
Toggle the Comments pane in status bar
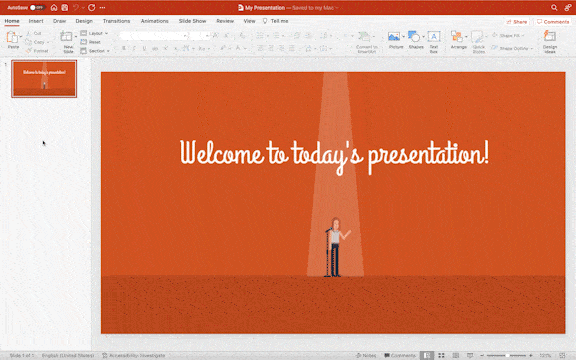pyautogui.click(x=400, y=355)
